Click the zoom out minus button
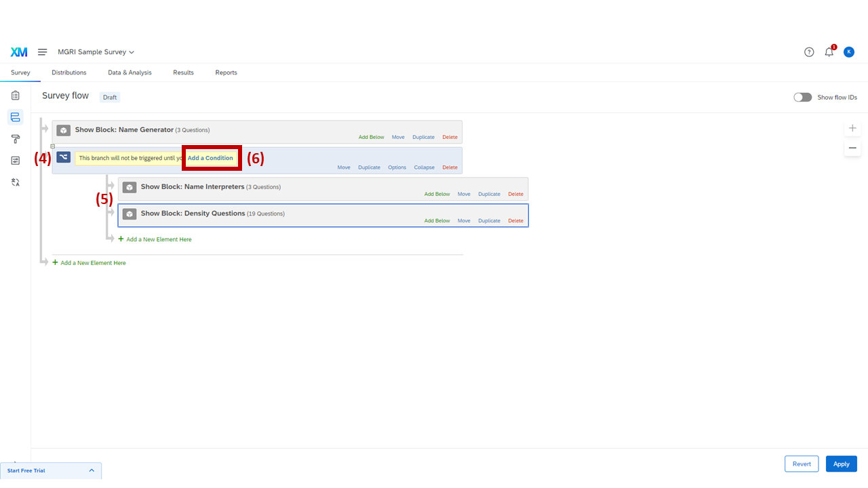This screenshot has height=488, width=868. coord(852,148)
